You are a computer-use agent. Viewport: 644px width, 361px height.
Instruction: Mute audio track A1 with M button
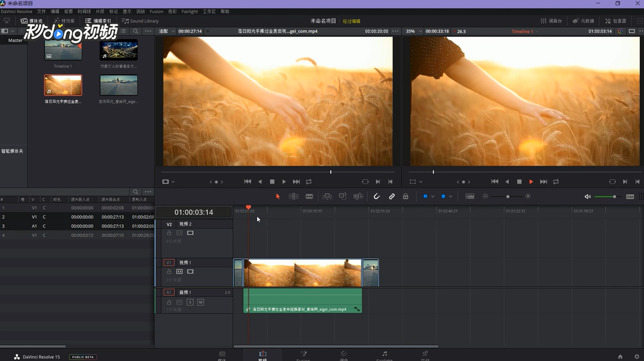[x=201, y=303]
